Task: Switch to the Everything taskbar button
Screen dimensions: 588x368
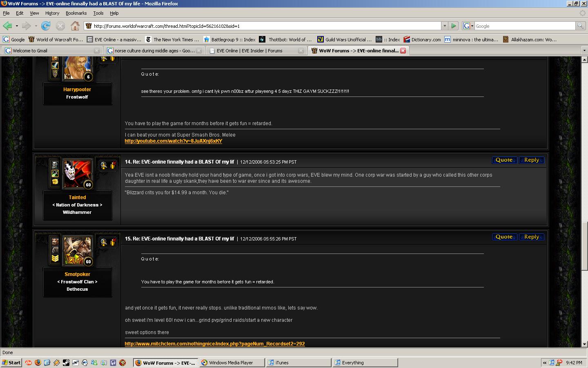Action: tap(365, 363)
